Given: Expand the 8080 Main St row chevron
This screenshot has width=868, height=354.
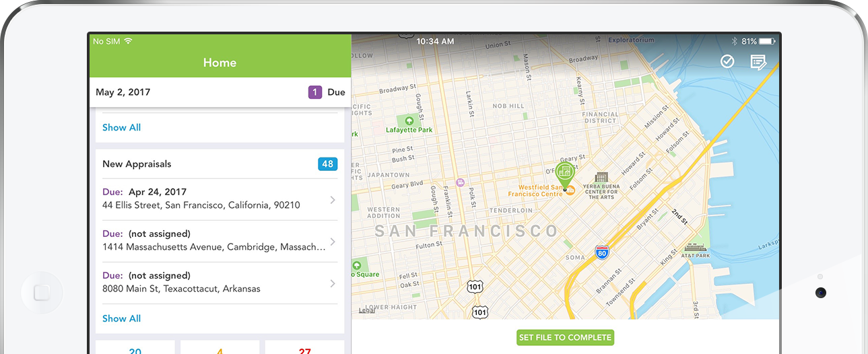Looking at the screenshot, I should point(333,283).
